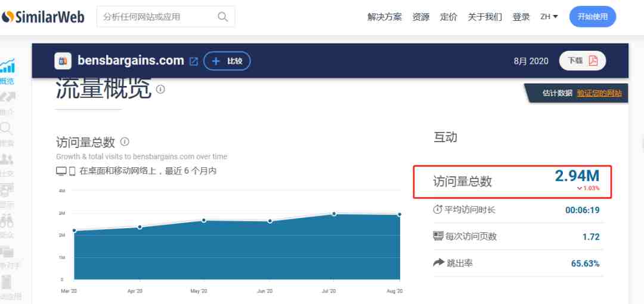Click the 开始使用 get started button

[593, 17]
